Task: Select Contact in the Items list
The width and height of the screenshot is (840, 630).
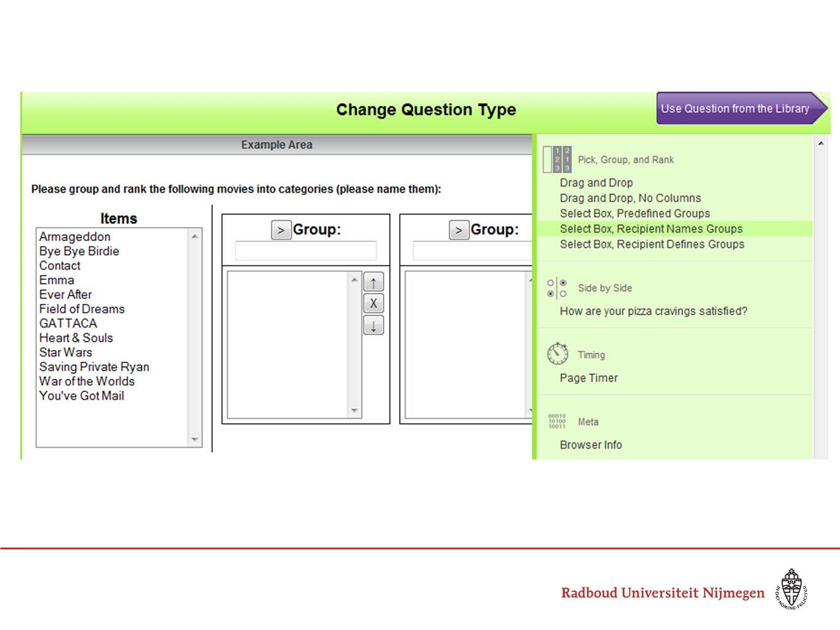Action: pos(60,266)
